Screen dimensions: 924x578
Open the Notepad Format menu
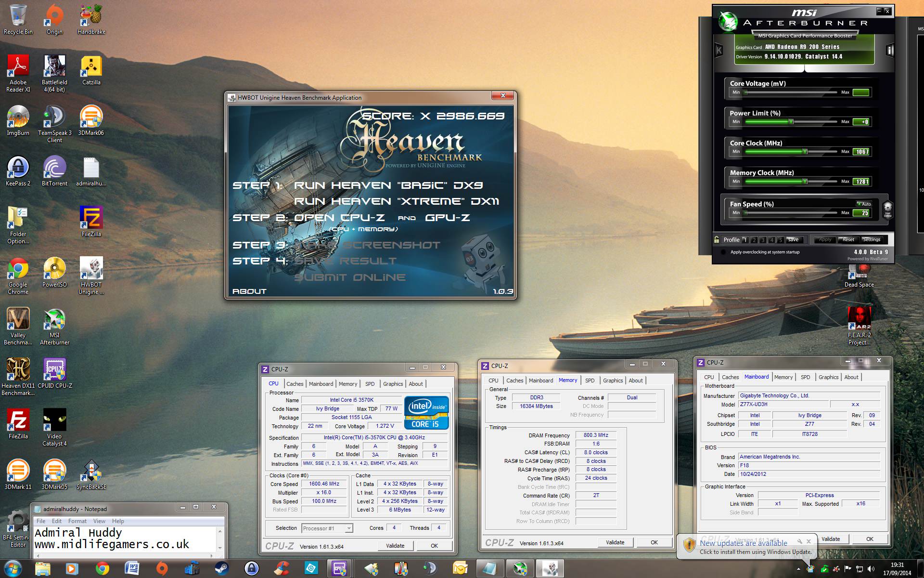77,521
